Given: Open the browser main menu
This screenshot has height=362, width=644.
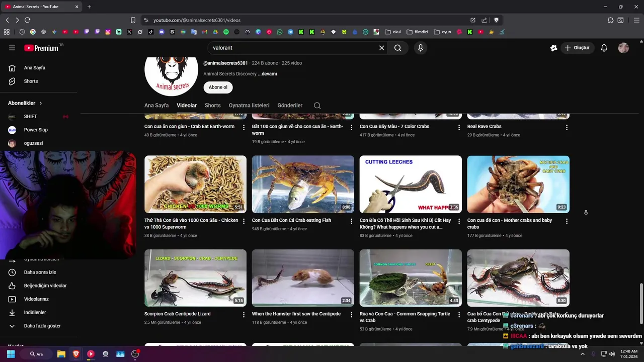Looking at the screenshot, I should click(x=635, y=20).
